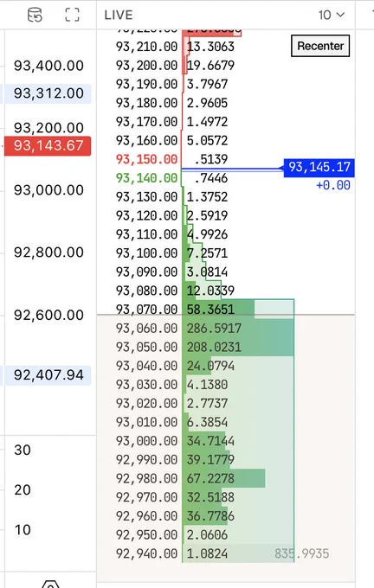Image resolution: width=374 pixels, height=588 pixels.
Task: Click the fullscreen expand icon
Action: [72, 15]
